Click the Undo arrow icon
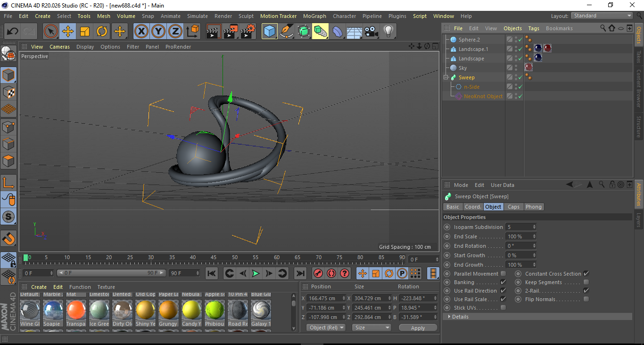644x345 pixels. (12, 32)
